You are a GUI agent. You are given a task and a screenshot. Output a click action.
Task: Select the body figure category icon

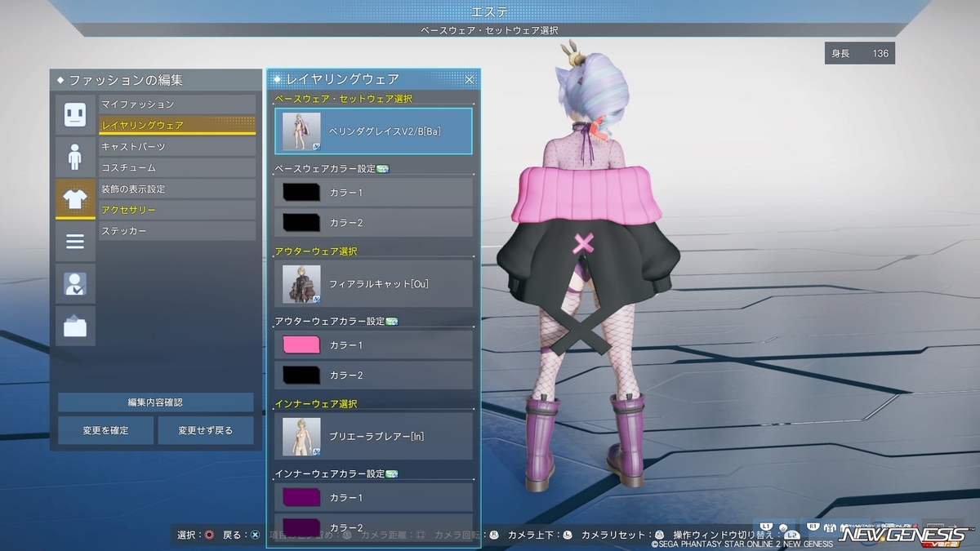(75, 157)
